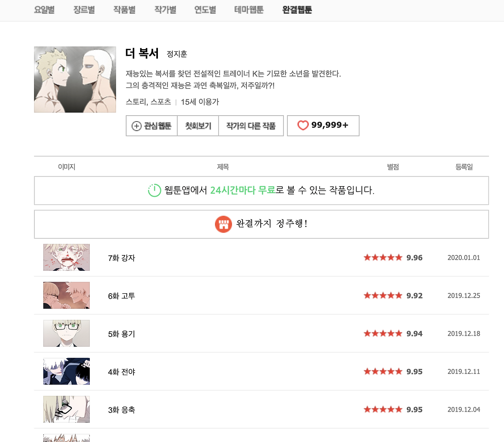504x442 pixels.
Task: Click the 첫회보기 button
Action: click(x=198, y=126)
